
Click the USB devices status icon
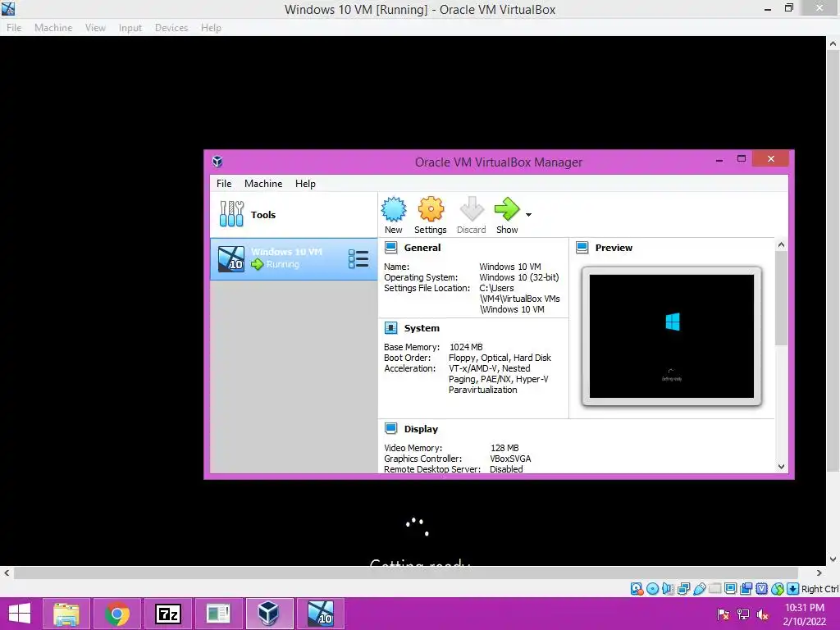point(699,589)
